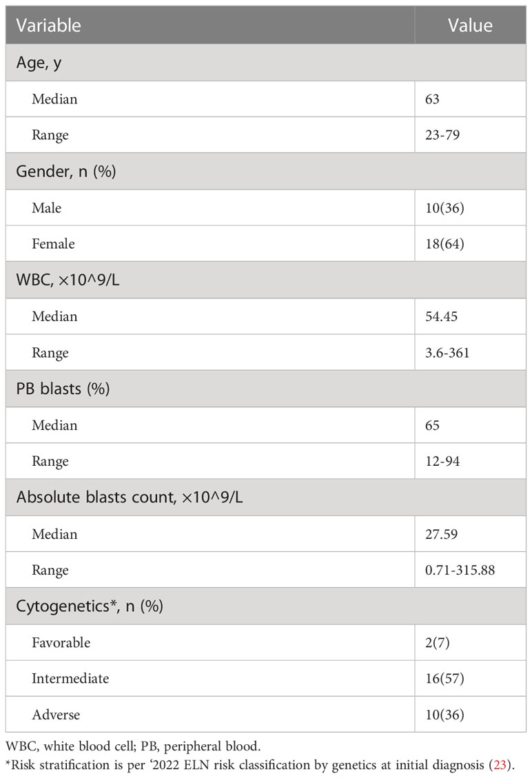Select the Male count 10(36) cell
The width and height of the screenshot is (532, 778).
coord(470,207)
